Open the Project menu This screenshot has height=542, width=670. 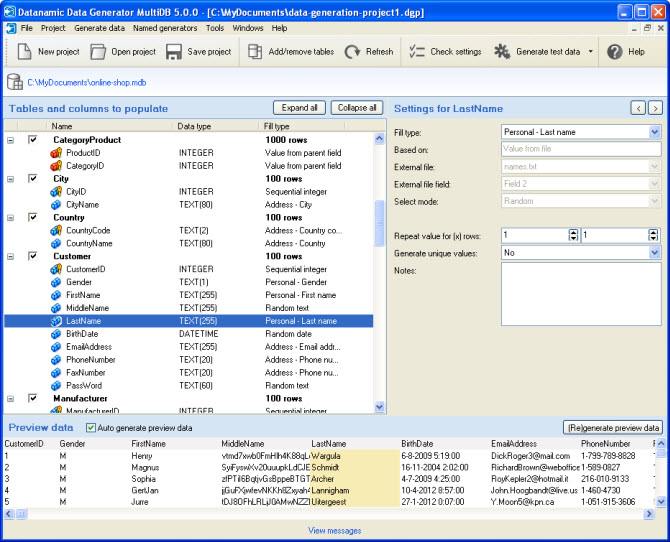(53, 28)
